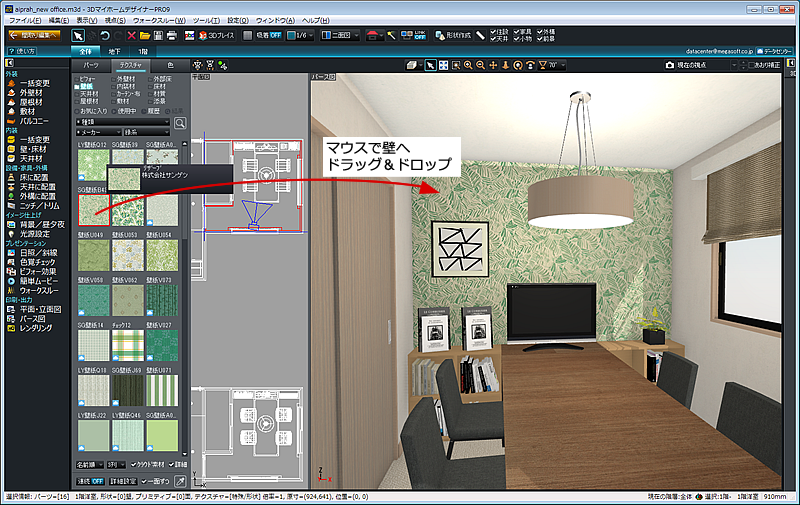Click the texture search magnifier icon
The height and width of the screenshot is (505, 800).
(x=181, y=122)
